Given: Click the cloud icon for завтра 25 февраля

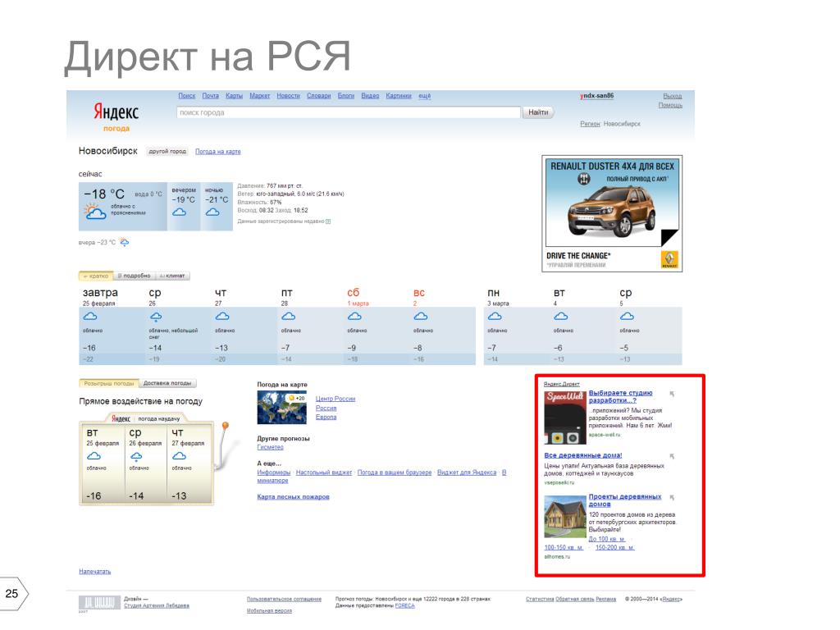Looking at the screenshot, I should 90,317.
